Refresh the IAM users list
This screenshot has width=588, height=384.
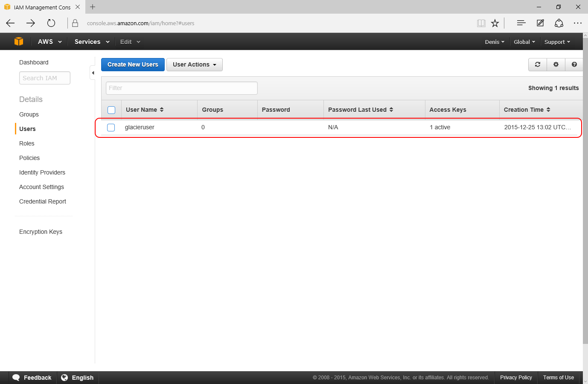click(538, 64)
